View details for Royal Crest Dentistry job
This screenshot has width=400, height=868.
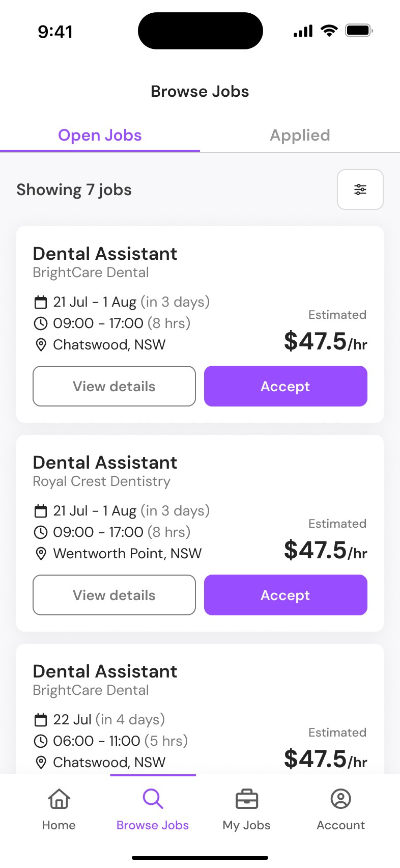pyautogui.click(x=114, y=595)
